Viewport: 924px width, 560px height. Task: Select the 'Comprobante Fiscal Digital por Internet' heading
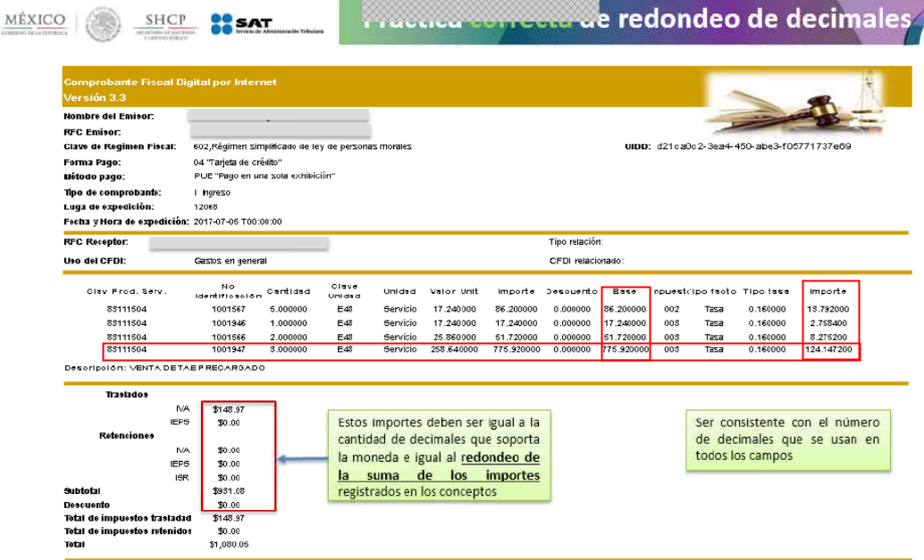(171, 82)
